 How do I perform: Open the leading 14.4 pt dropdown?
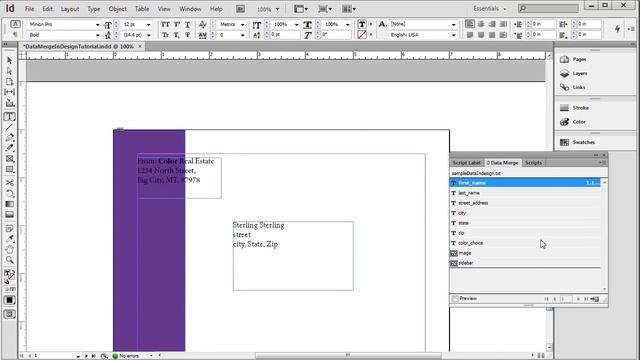coord(148,35)
